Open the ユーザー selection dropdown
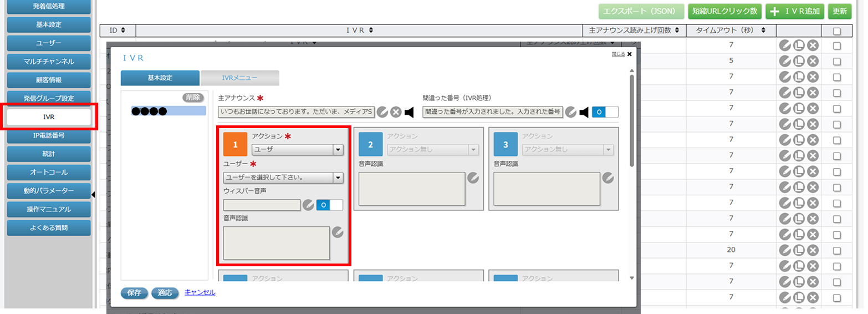Screen dimensions: 868x314 (283, 178)
